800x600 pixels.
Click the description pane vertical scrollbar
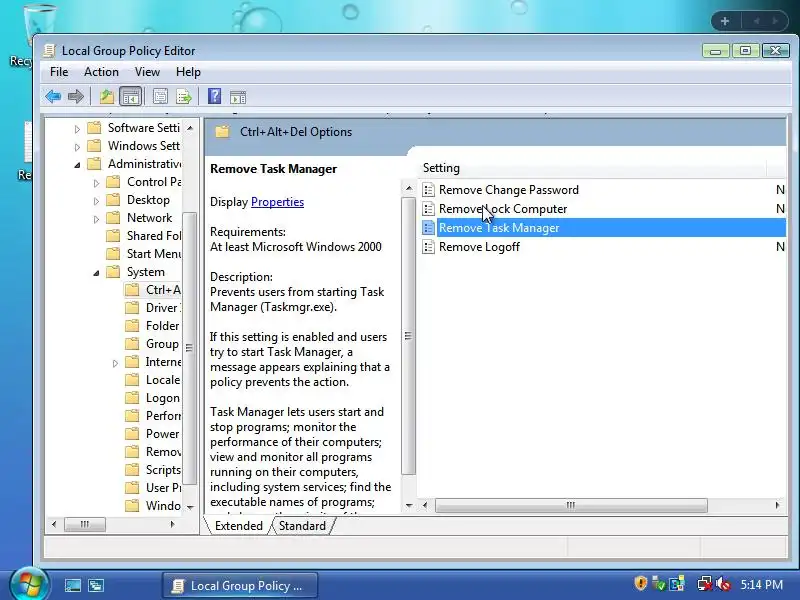(408, 336)
